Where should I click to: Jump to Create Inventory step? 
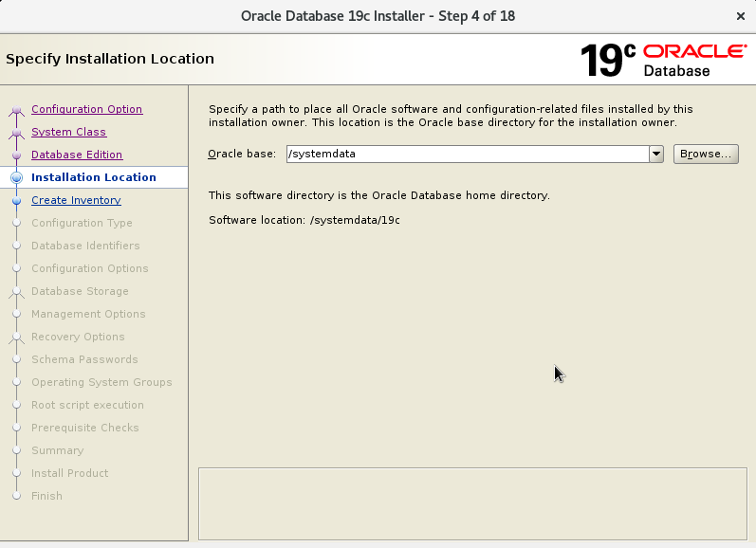pyautogui.click(x=76, y=200)
